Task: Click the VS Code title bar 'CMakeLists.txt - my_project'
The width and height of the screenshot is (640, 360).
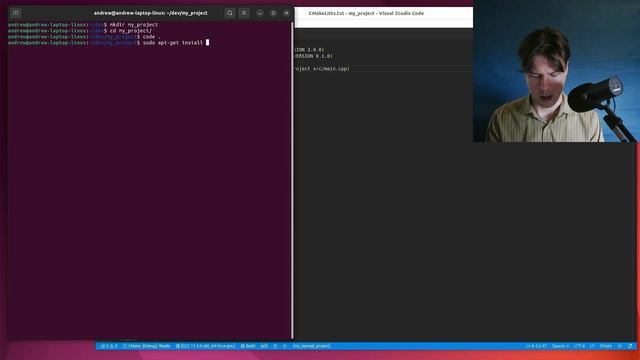Action: pos(366,13)
